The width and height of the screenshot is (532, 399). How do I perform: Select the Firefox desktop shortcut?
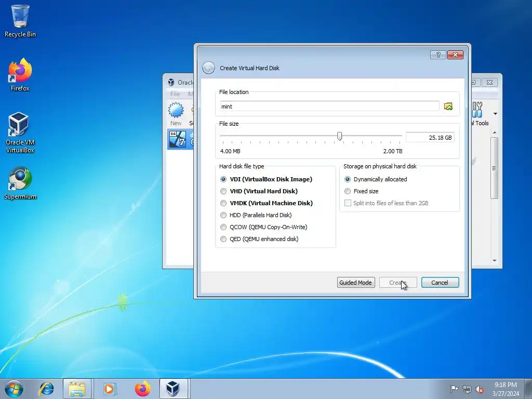(x=20, y=75)
